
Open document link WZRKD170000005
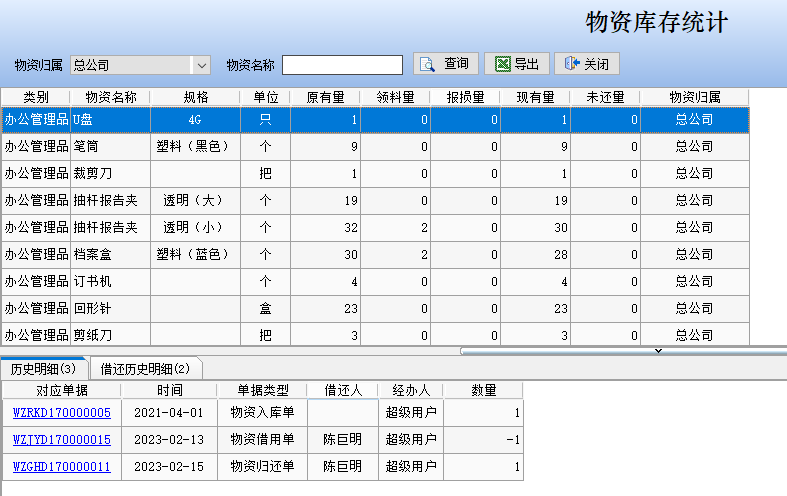coord(61,412)
